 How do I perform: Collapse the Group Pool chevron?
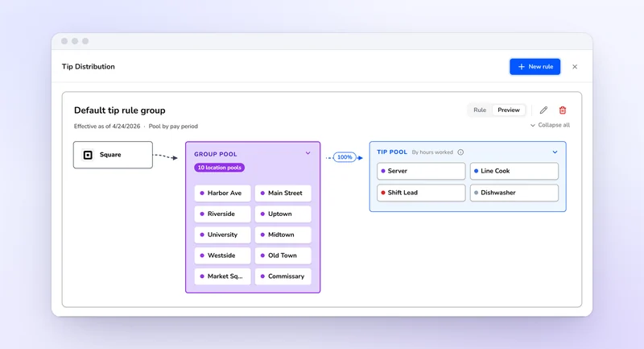point(308,153)
